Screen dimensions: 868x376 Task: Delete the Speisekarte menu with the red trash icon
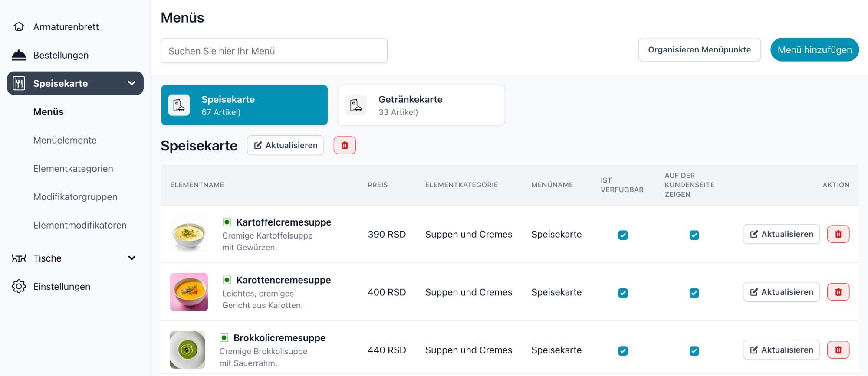click(x=345, y=145)
